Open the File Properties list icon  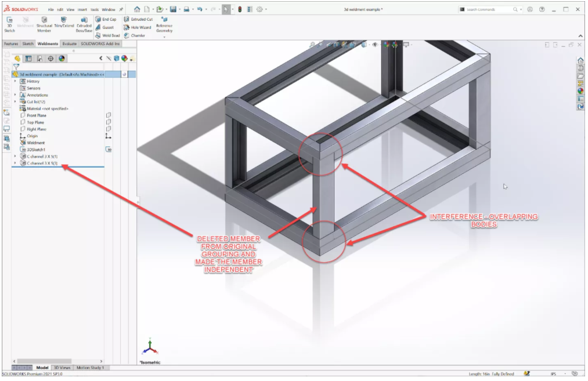(x=250, y=9)
